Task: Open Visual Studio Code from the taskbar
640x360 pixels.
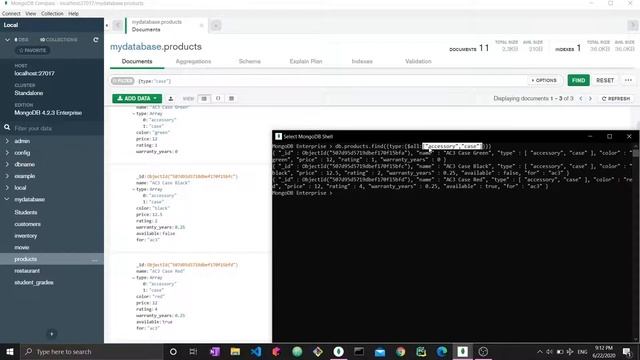Action: (256, 351)
